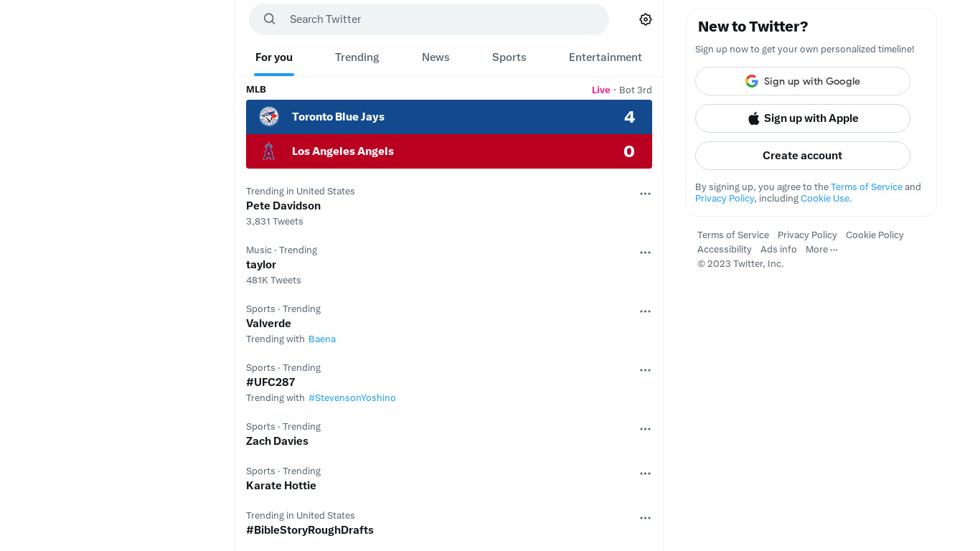Open footer Terms of Service link
980x551 pixels.
(733, 235)
